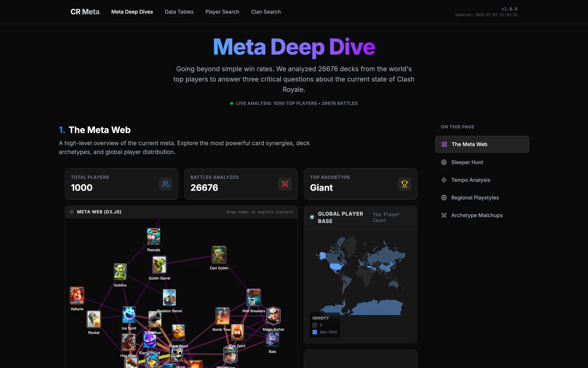Click the crossed swords Battles Analyzed icon
Screen dimensions: 588x368
click(285, 184)
